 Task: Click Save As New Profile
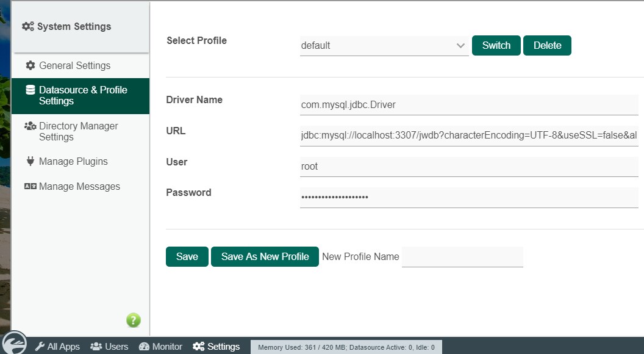point(265,256)
